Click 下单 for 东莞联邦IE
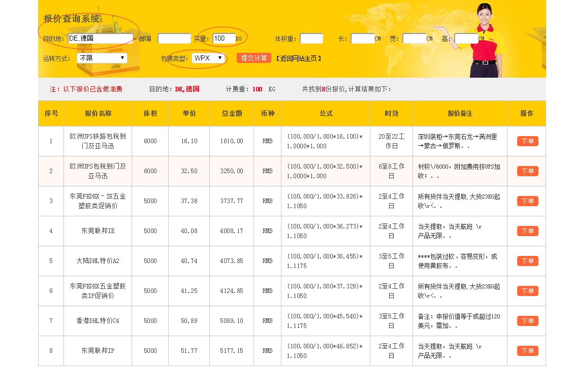The width and height of the screenshot is (571, 392). (x=527, y=231)
